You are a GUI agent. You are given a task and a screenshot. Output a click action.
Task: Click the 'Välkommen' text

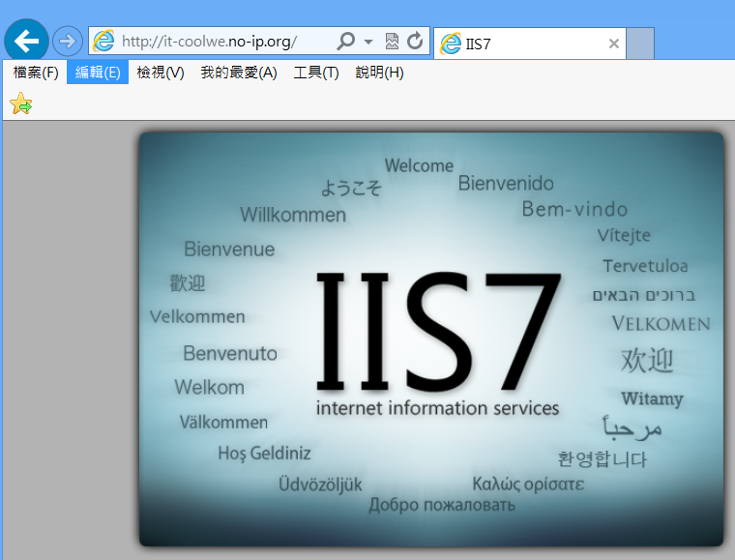pyautogui.click(x=223, y=423)
